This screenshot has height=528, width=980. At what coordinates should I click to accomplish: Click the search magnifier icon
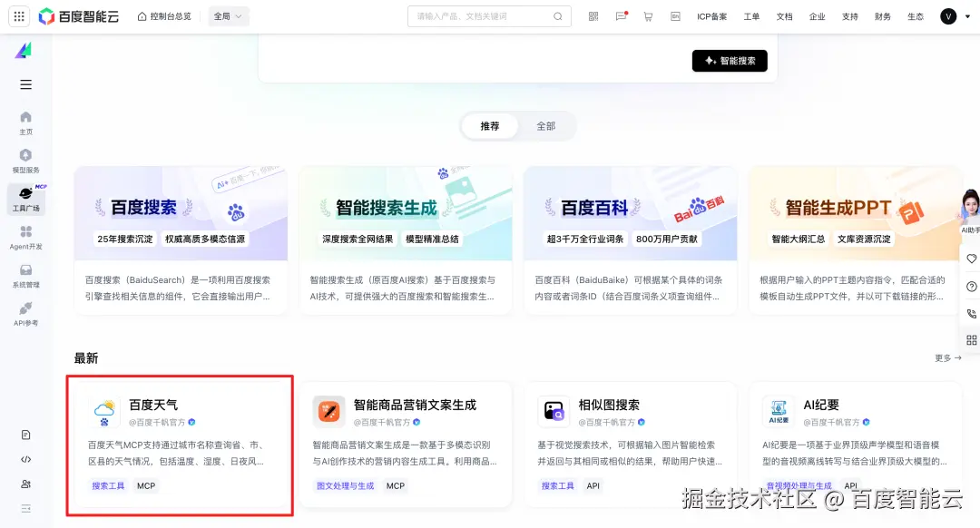coord(557,16)
